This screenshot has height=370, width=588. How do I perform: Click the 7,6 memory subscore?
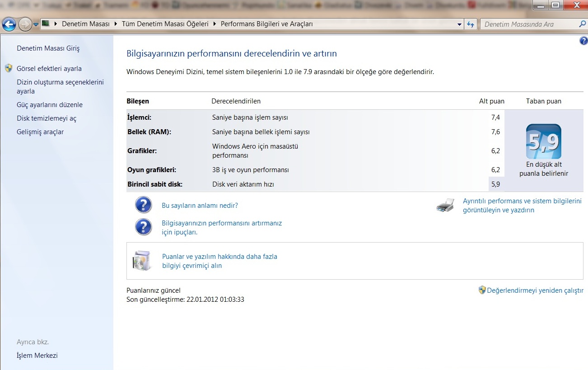tap(495, 132)
